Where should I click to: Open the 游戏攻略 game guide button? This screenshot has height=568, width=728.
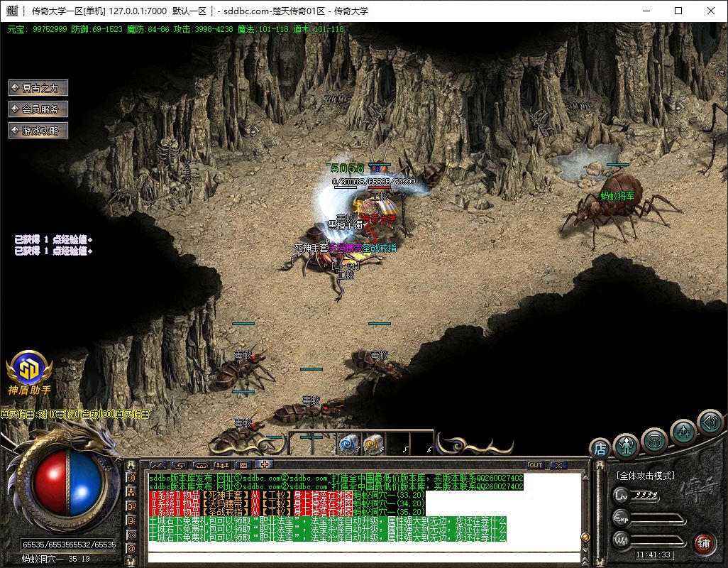38,131
